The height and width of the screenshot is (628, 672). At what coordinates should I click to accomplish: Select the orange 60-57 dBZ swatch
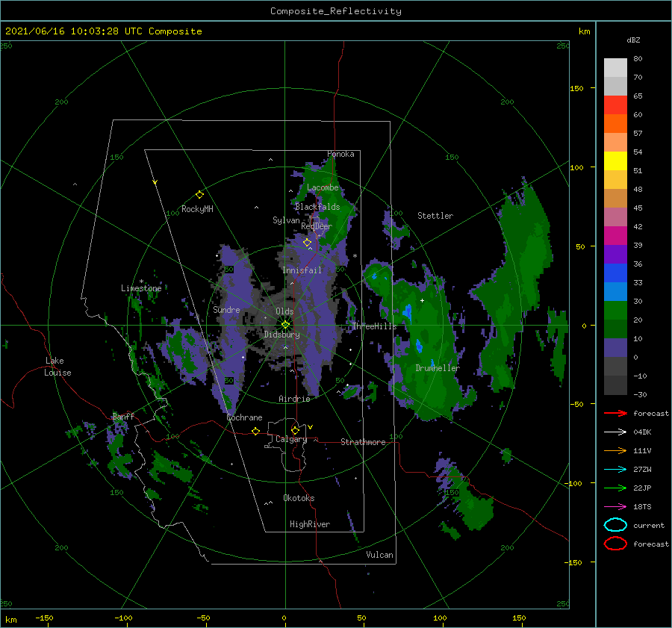(x=615, y=124)
